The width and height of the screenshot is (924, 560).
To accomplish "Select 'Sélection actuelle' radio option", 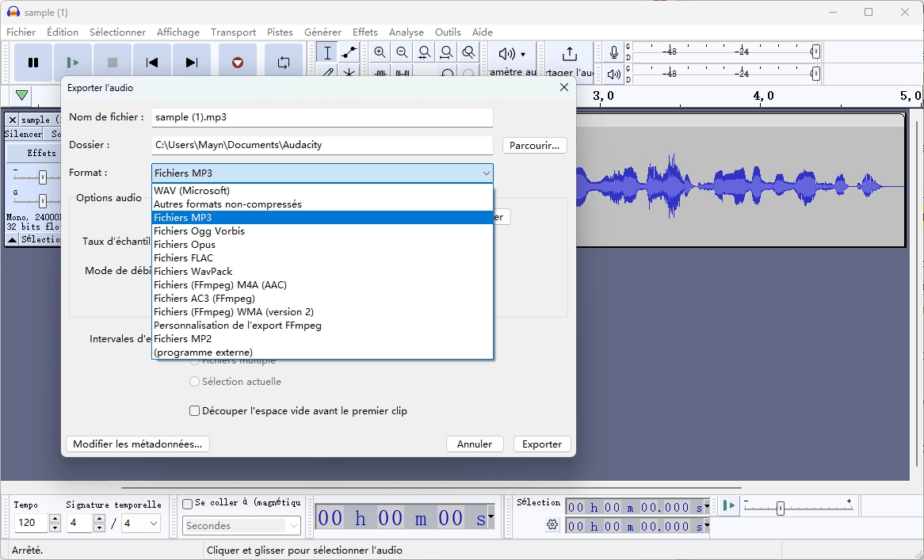I will point(195,382).
